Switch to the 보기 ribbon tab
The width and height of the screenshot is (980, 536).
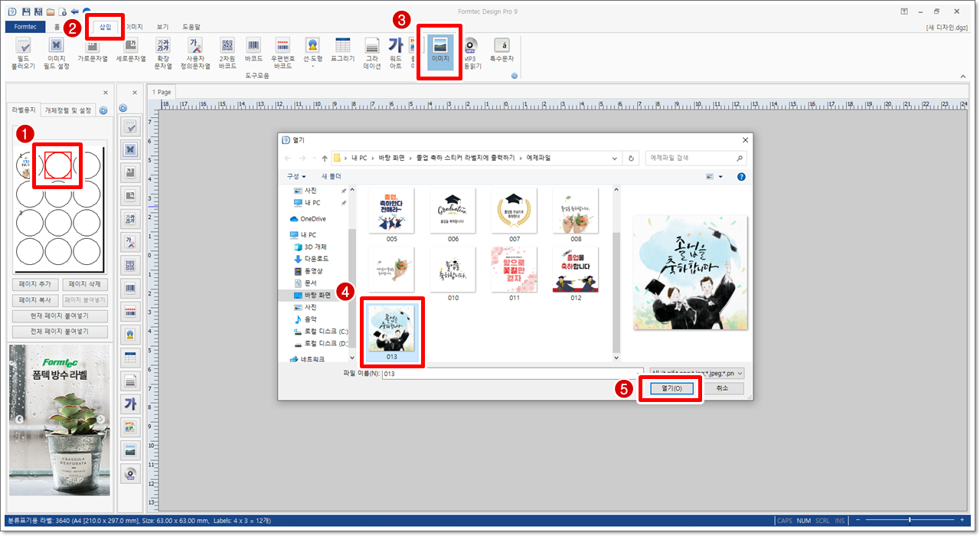point(162,27)
